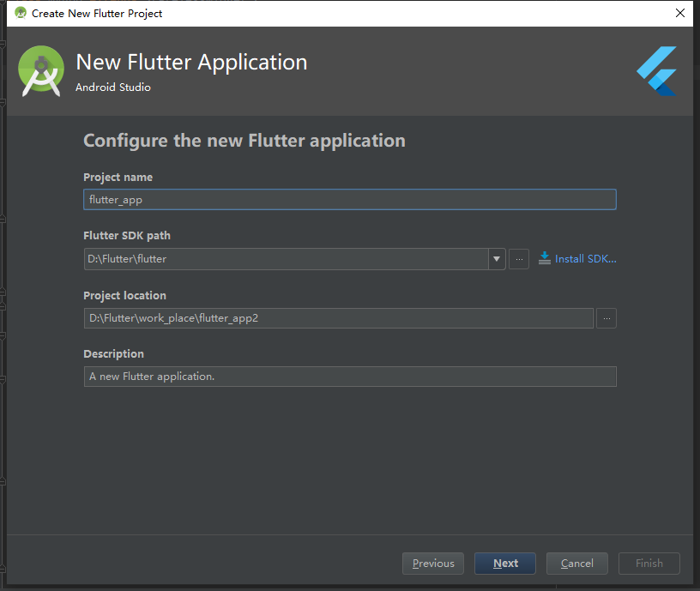Screen dimensions: 700x591
Task: Select the Description text field
Action: click(349, 377)
